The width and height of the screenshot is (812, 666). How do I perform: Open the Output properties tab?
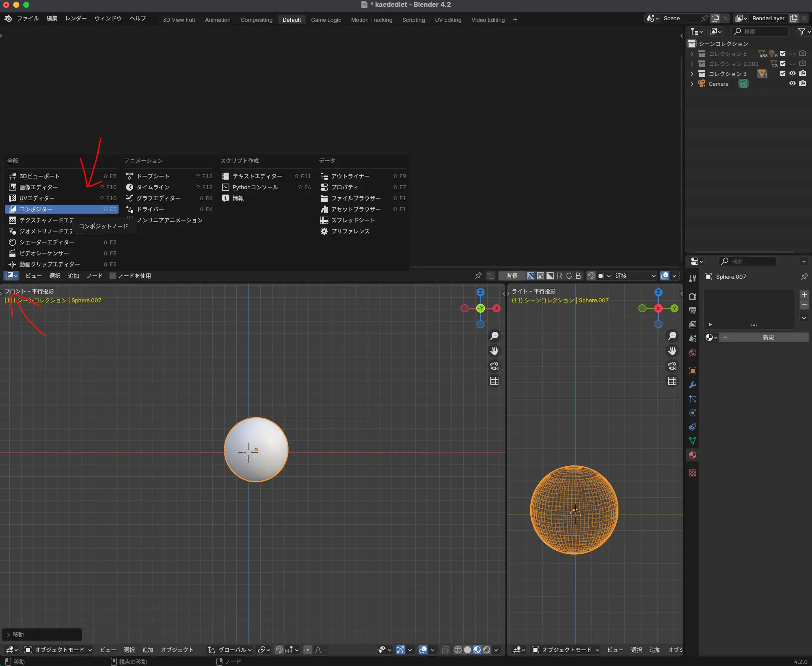[693, 311]
